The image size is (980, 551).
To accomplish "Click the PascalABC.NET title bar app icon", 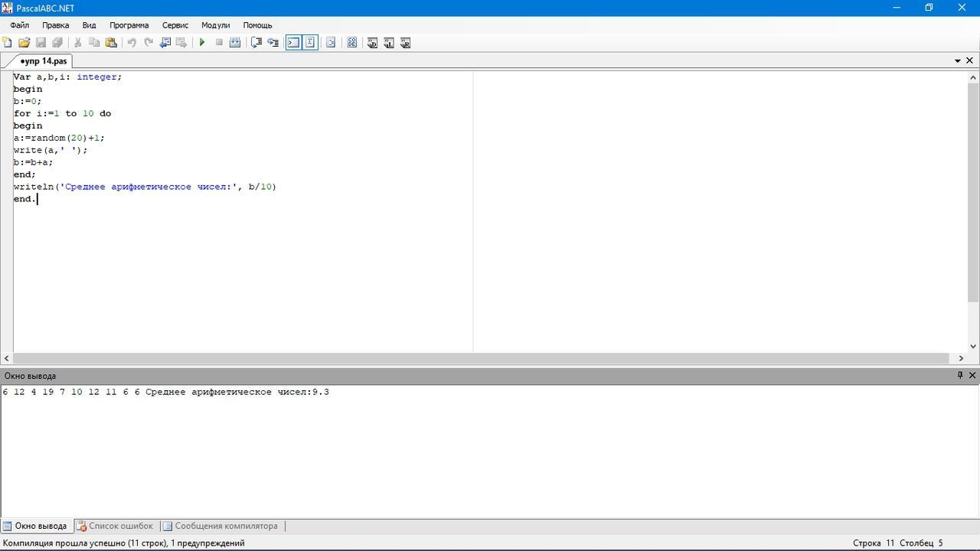I will [8, 8].
